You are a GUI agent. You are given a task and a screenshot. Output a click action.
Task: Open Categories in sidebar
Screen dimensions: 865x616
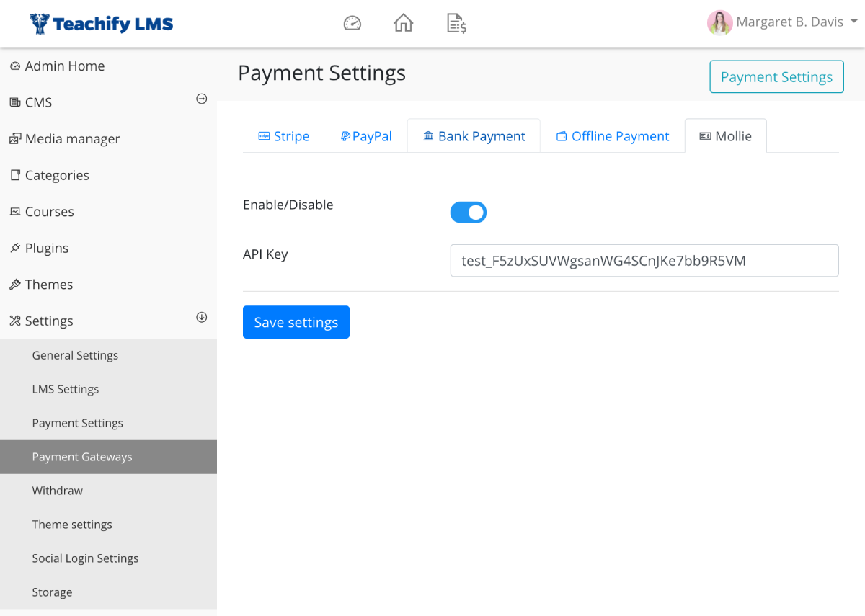tap(108, 175)
